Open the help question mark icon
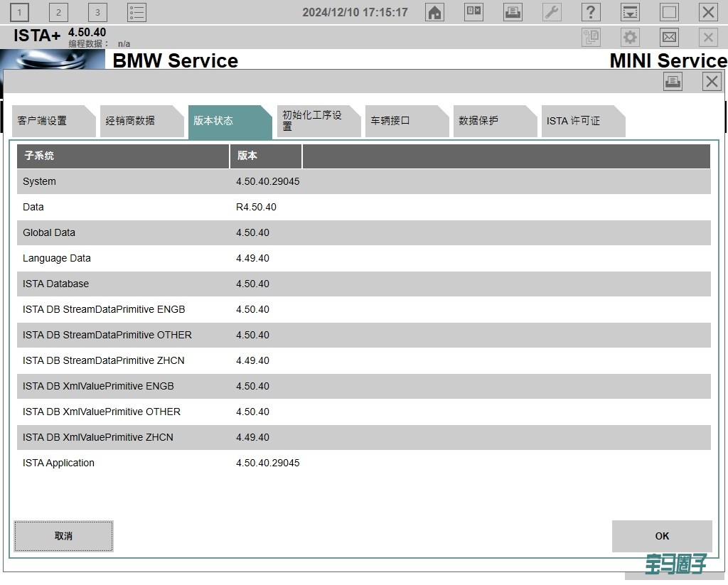Screen dimensions: 728x585 tap(590, 12)
